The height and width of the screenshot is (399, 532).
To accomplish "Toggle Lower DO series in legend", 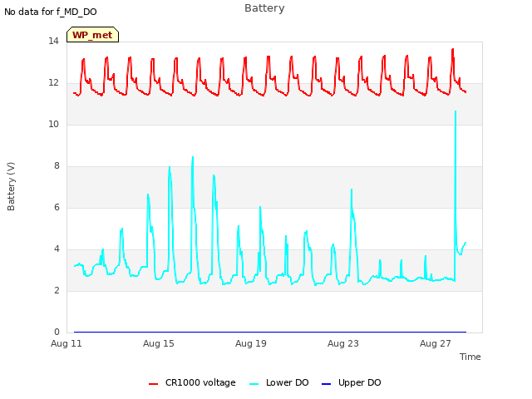I will pyautogui.click(x=279, y=383).
